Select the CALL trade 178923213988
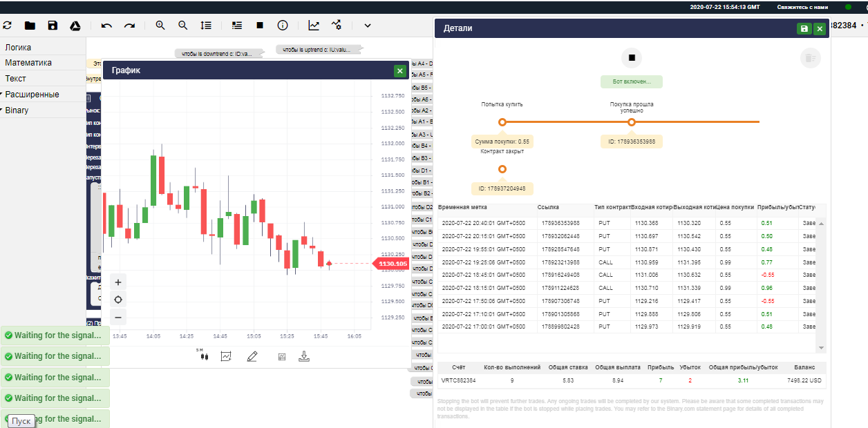The height and width of the screenshot is (428, 868). click(x=627, y=262)
